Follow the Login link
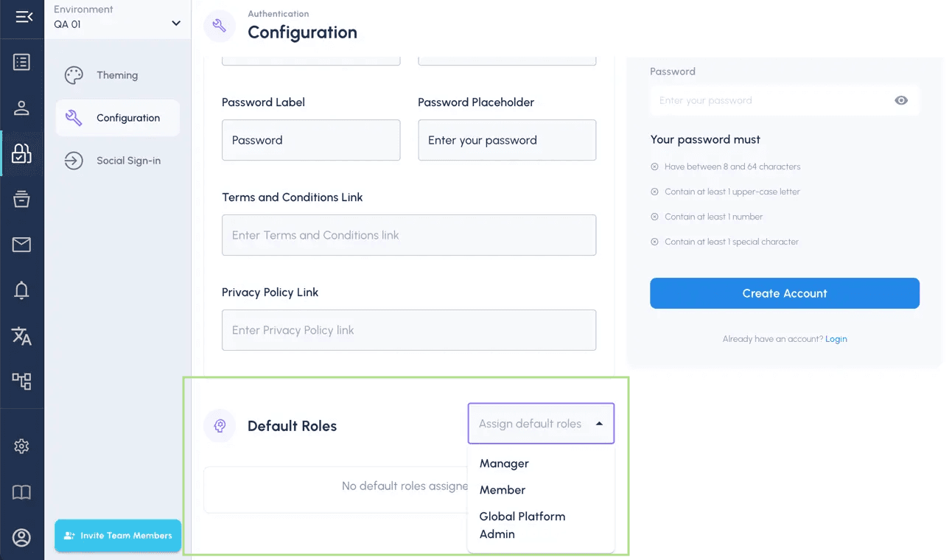Screen dimensions: 952x560 click(x=836, y=339)
